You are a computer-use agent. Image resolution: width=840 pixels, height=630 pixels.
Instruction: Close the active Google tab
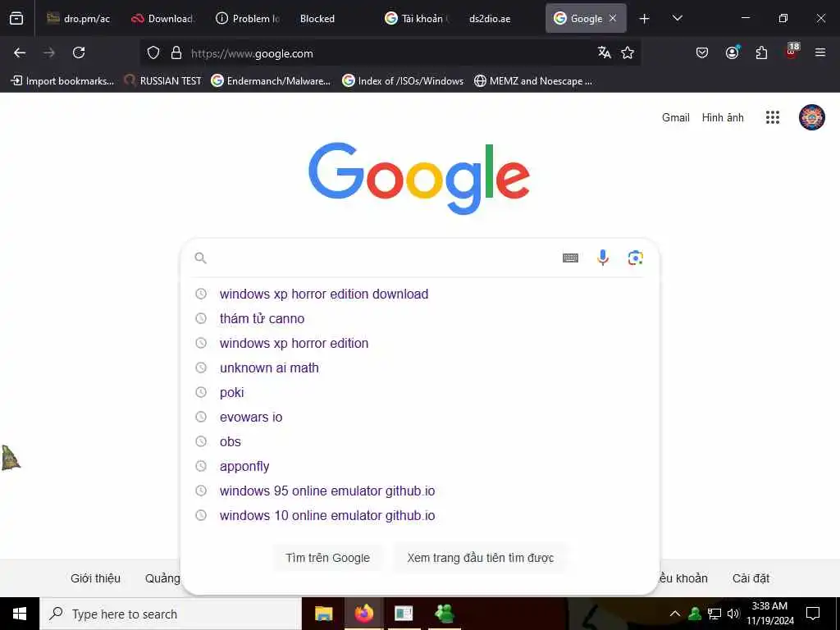(x=613, y=18)
